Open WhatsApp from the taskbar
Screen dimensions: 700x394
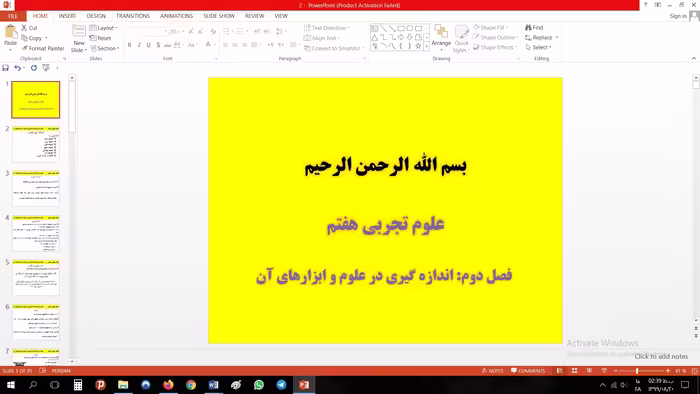[x=258, y=385]
